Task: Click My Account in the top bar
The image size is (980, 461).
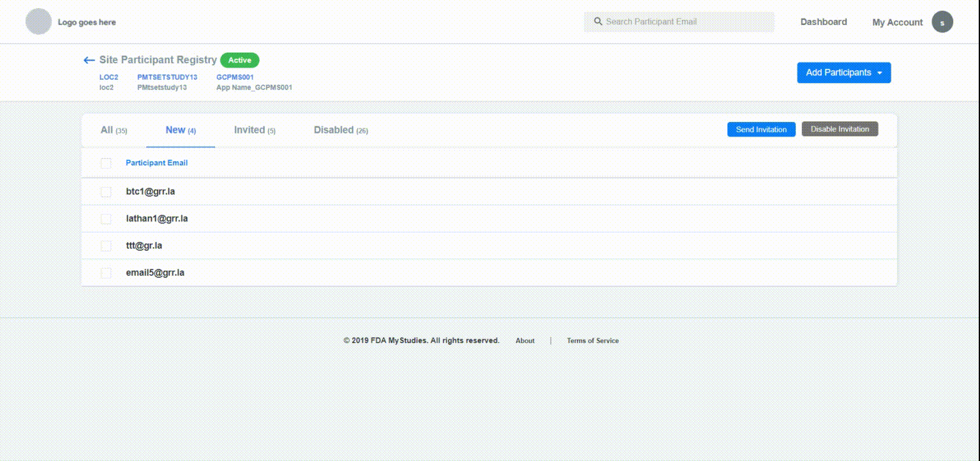Action: [897, 22]
